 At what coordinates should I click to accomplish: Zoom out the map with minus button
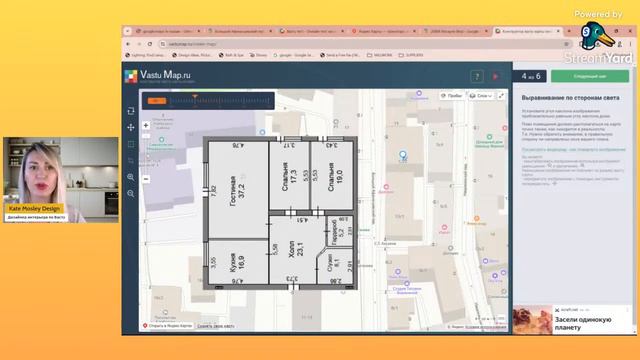[146, 179]
